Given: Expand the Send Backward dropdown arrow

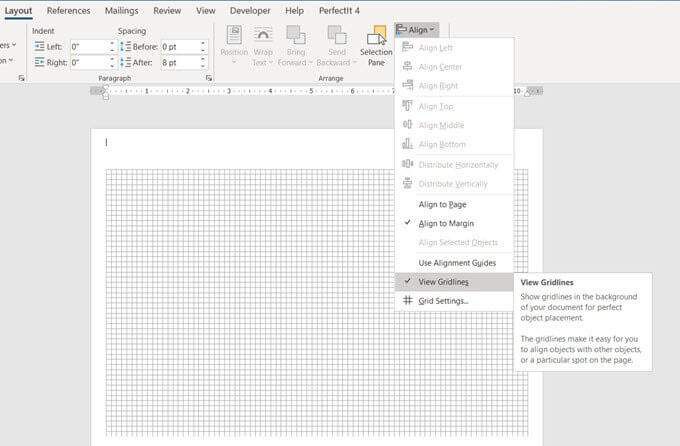Looking at the screenshot, I should click(x=355, y=62).
